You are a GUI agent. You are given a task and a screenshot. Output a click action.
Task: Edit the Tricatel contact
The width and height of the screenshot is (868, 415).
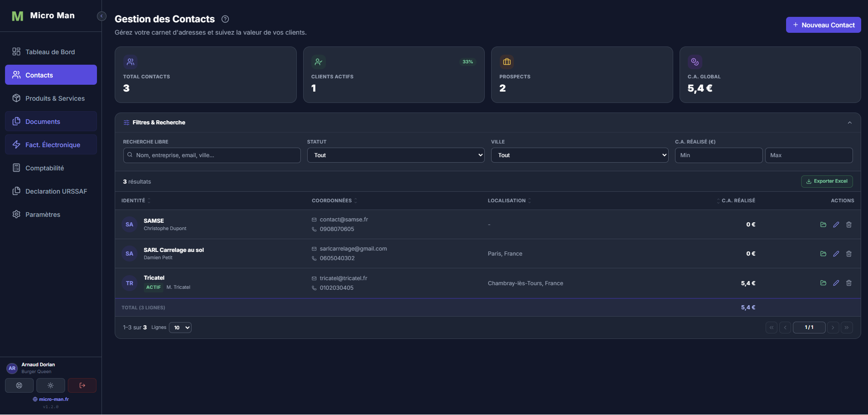point(836,283)
